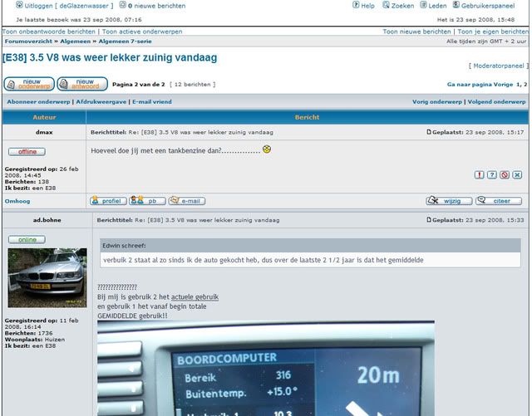This screenshot has height=416, width=532.
Task: Go to Vorig onderwerp
Action: click(437, 101)
